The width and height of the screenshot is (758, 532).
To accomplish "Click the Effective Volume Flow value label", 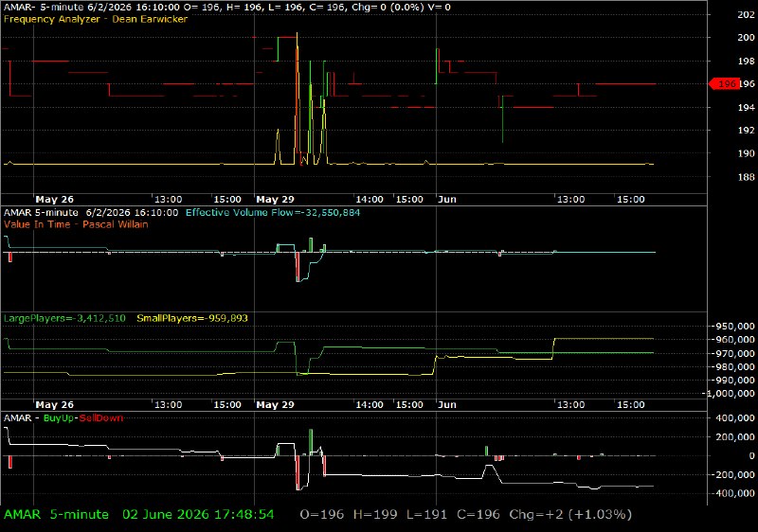I will [x=273, y=212].
